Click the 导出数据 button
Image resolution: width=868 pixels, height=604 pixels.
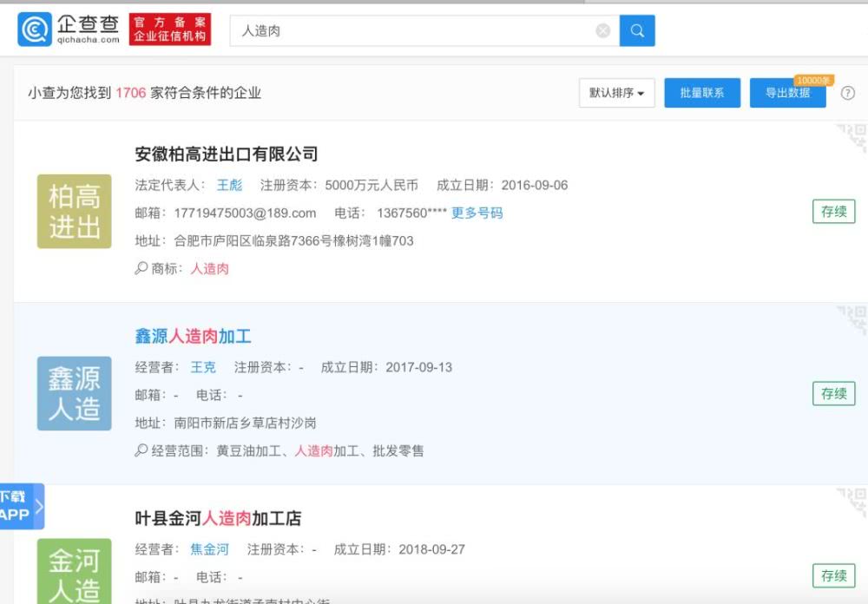click(x=787, y=93)
